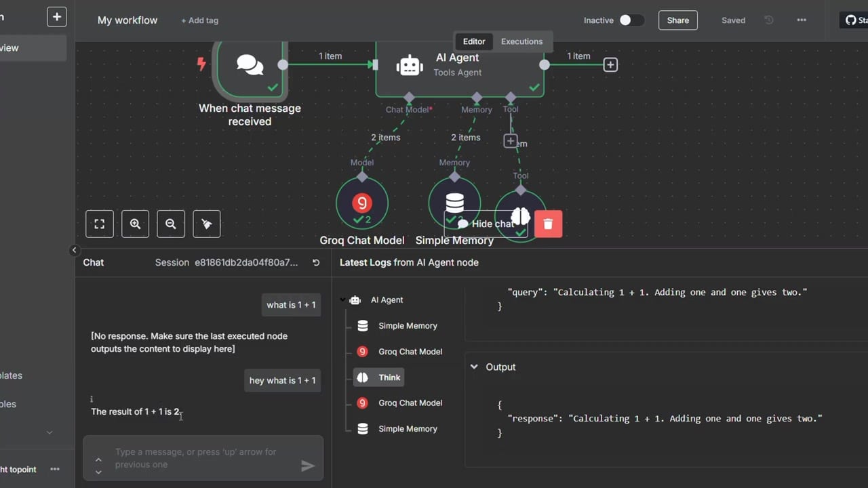Click the Hide chat button

(x=486, y=224)
